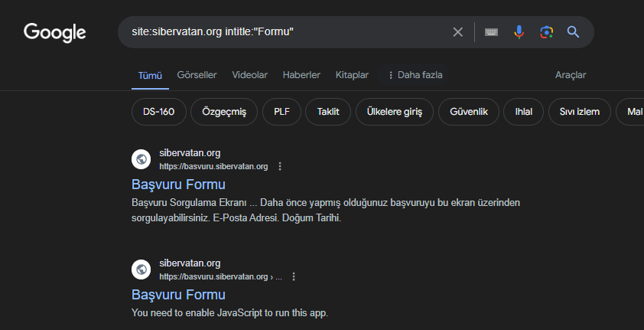Clear the search box text
The height and width of the screenshot is (330, 644).
pyautogui.click(x=457, y=32)
